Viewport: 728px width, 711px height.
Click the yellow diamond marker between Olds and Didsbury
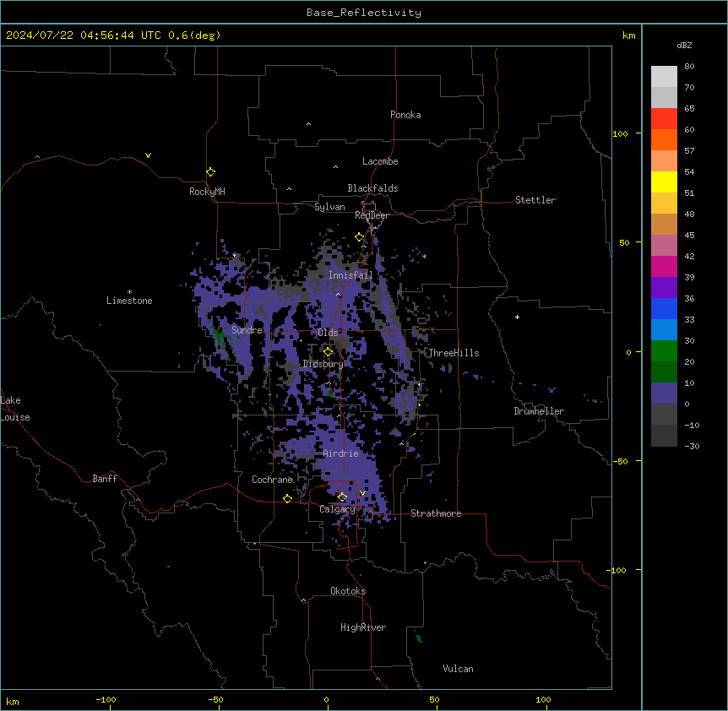click(x=328, y=352)
